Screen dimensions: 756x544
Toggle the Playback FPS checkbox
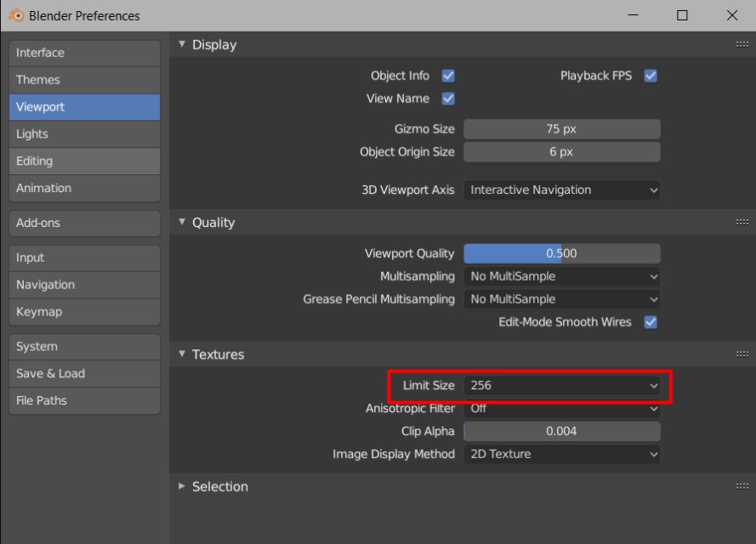(x=651, y=75)
